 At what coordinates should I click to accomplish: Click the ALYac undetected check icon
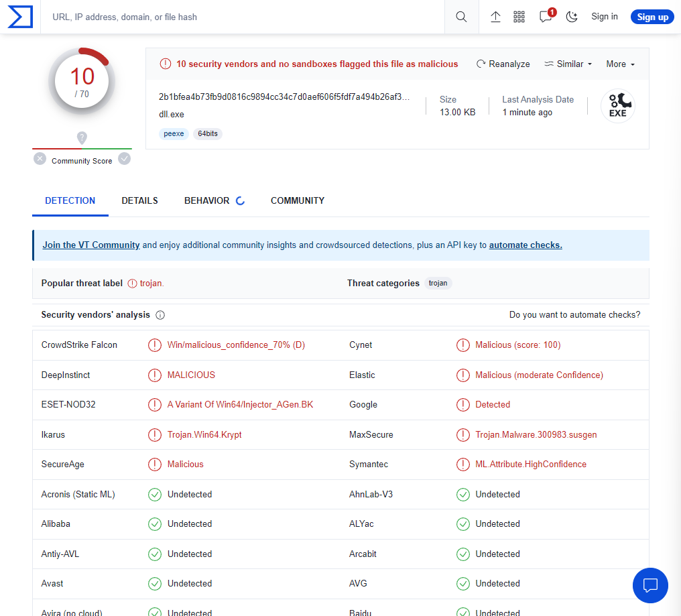coord(463,524)
